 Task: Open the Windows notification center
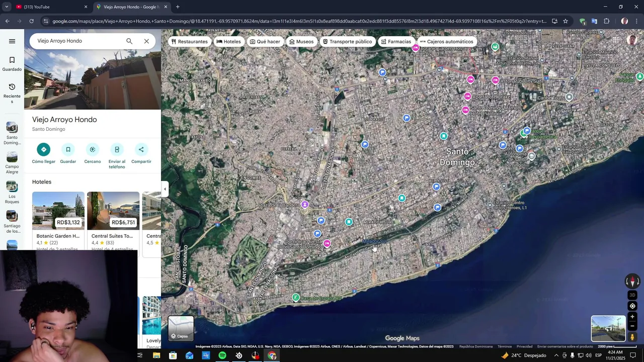pyautogui.click(x=633, y=355)
